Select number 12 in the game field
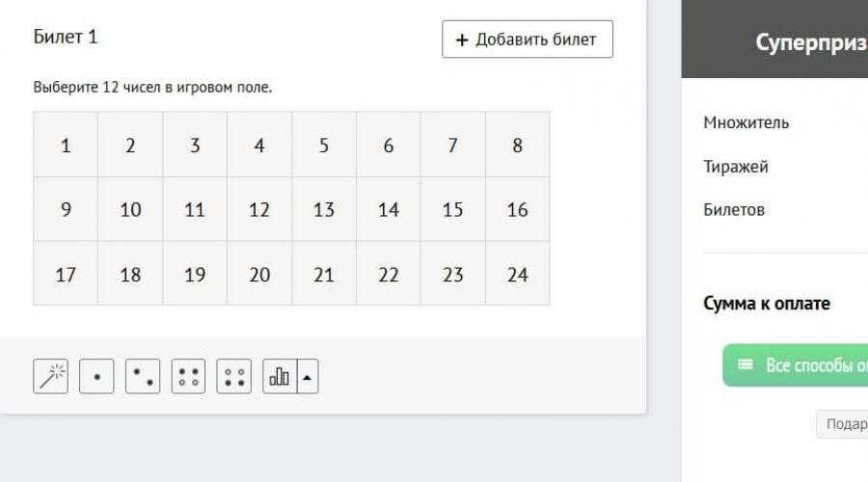This screenshot has height=482, width=868. [259, 210]
